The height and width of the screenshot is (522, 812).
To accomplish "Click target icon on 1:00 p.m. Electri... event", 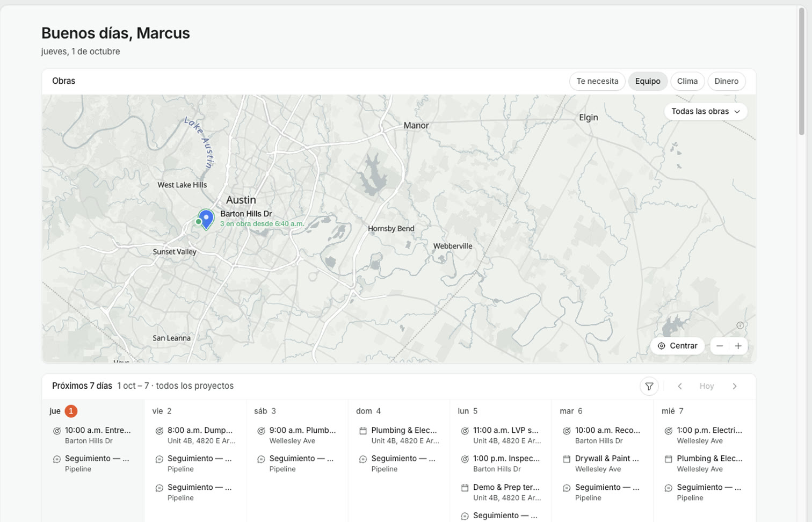I will click(x=669, y=431).
